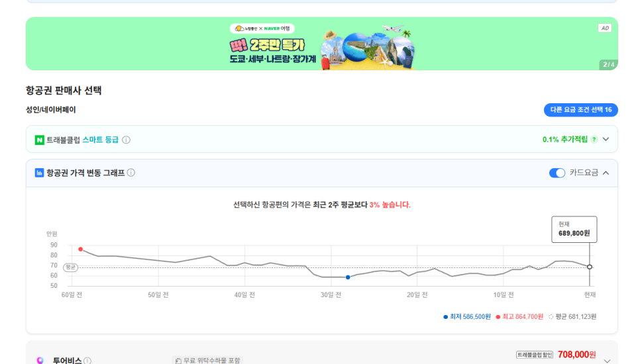Expand the 투어비스 seller row chevron

[x=608, y=361]
